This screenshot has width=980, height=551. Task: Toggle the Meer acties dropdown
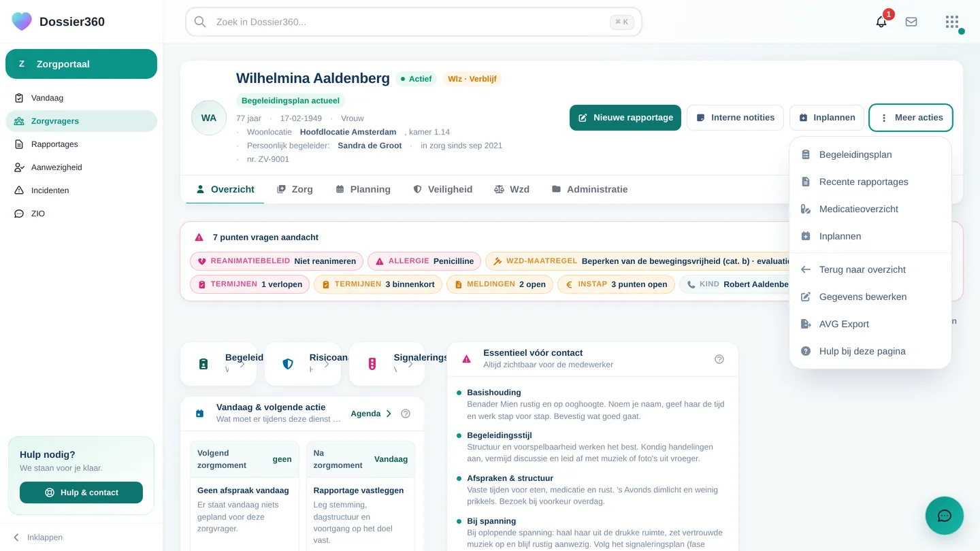911,118
